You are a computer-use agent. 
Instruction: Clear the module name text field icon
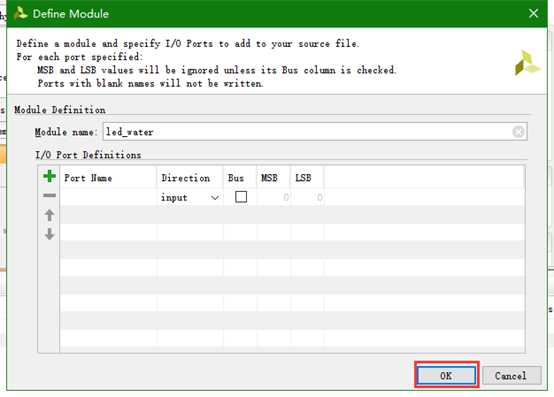tap(518, 132)
